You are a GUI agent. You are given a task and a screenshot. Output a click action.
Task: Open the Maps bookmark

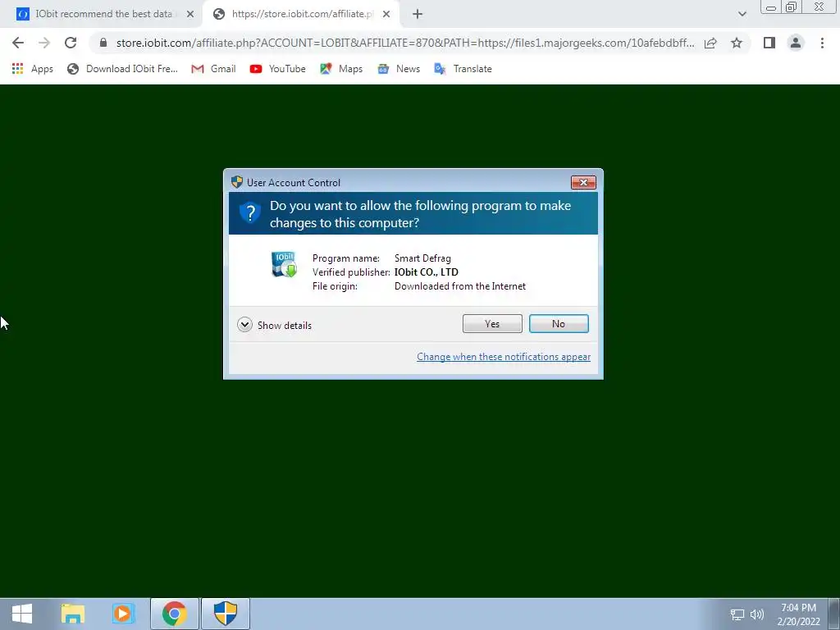(x=341, y=69)
